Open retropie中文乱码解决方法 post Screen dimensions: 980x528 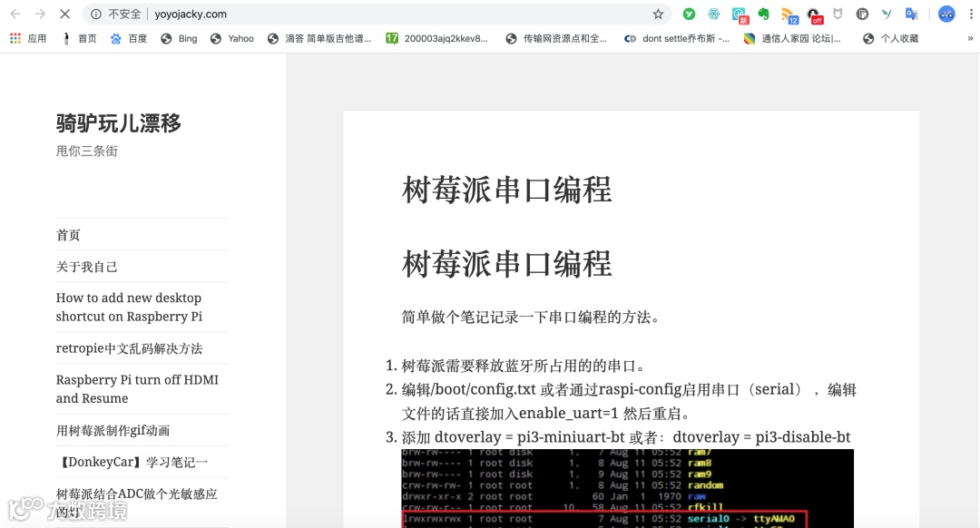pyautogui.click(x=129, y=348)
